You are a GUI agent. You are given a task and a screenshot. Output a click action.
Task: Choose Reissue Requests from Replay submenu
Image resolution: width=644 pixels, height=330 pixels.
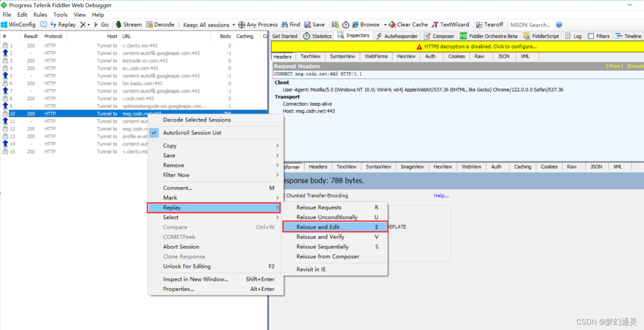335,208
